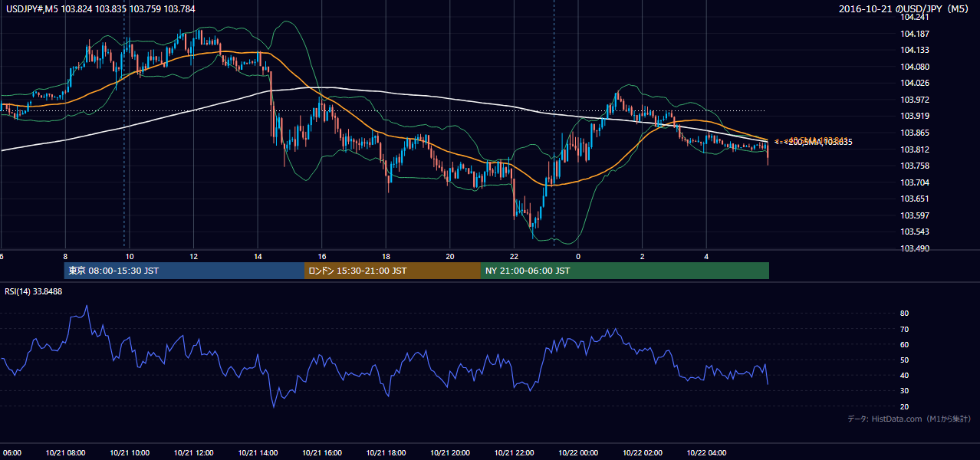This screenshot has width=980, height=460.
Task: Click RSI scale value 30
Action: tap(905, 391)
